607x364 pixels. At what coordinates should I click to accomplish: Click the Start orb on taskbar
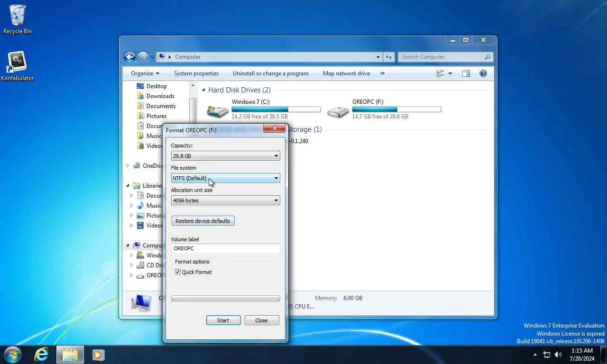point(12,355)
